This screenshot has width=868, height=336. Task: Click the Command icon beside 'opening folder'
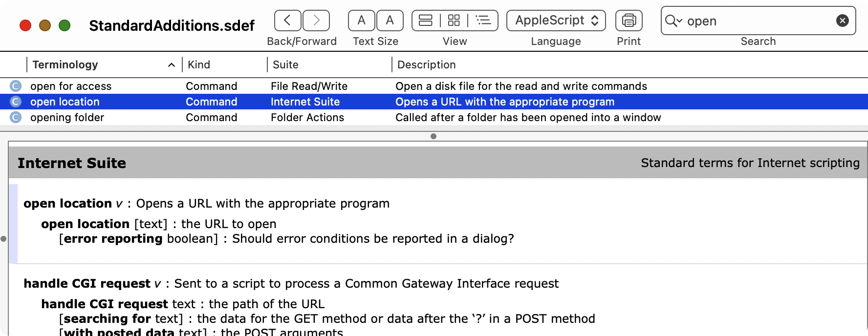(x=16, y=117)
